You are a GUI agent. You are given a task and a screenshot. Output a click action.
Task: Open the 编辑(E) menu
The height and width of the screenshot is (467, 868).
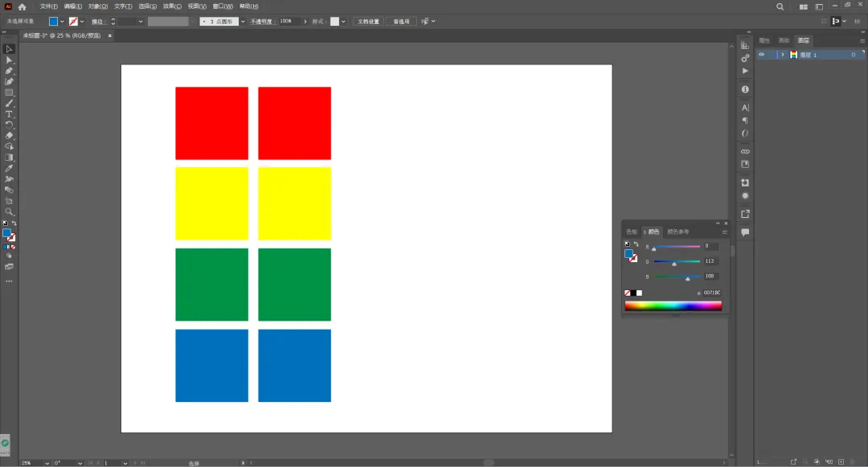click(73, 6)
